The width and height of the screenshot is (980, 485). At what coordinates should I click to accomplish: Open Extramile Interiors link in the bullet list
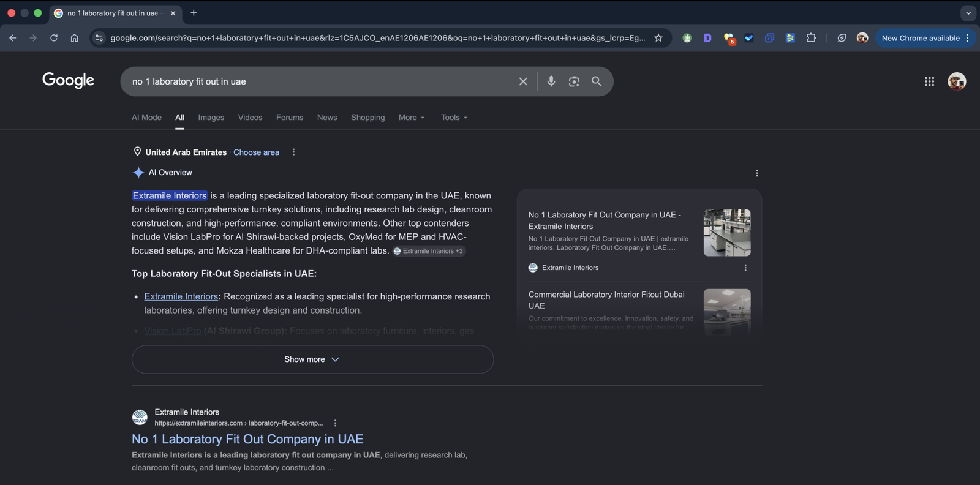click(x=181, y=296)
